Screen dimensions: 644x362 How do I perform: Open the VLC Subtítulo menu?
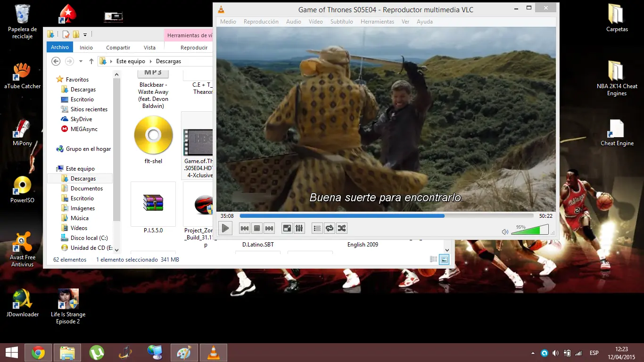click(342, 22)
